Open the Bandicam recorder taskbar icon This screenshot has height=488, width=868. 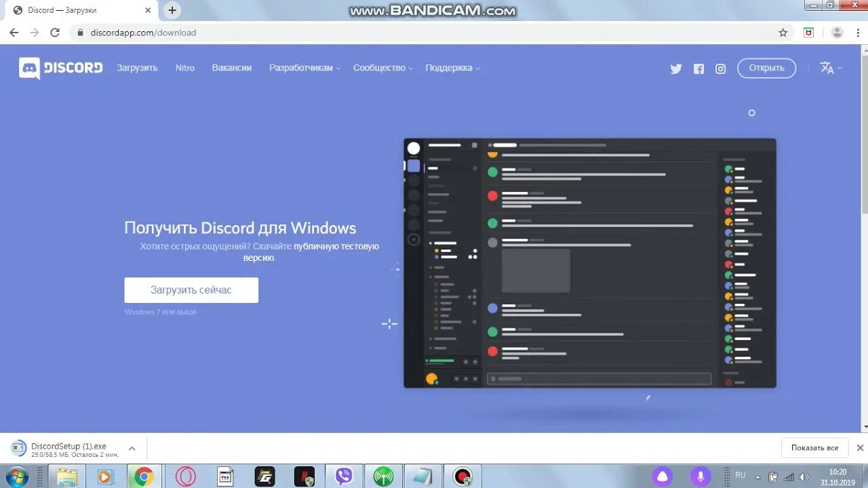click(463, 476)
